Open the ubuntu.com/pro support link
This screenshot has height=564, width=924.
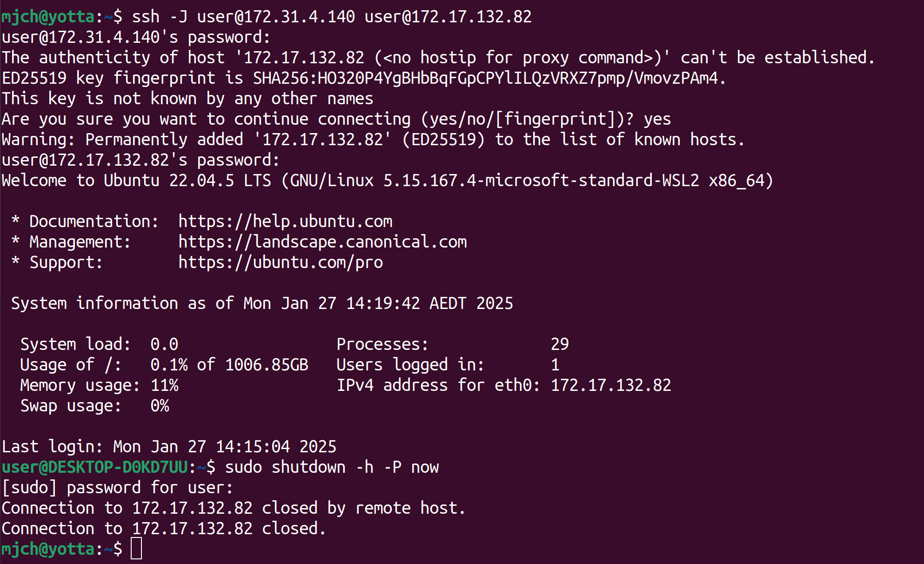coord(281,262)
